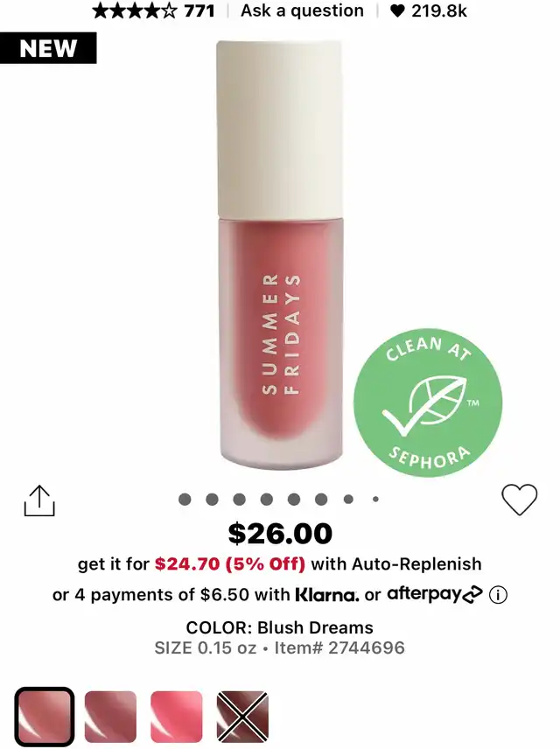Image resolution: width=560 pixels, height=749 pixels.
Task: Open star rating reviews
Action: [134, 10]
